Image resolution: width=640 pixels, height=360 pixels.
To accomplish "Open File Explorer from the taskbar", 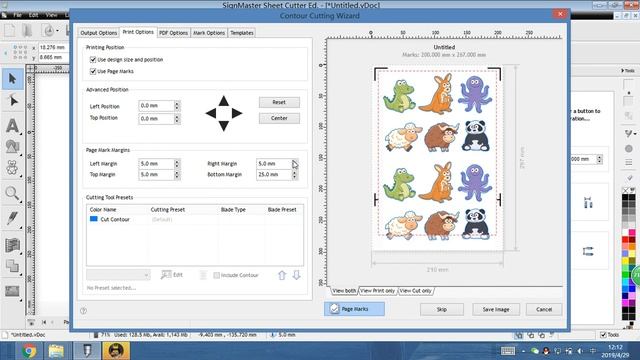I will coord(57,351).
